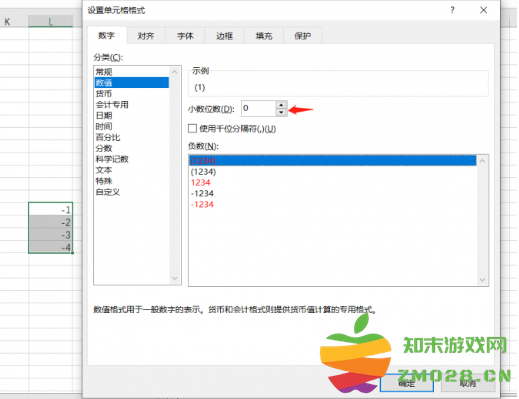Screen dimensions: 519x399
Task: Select the 数值 category
Action: 132,83
